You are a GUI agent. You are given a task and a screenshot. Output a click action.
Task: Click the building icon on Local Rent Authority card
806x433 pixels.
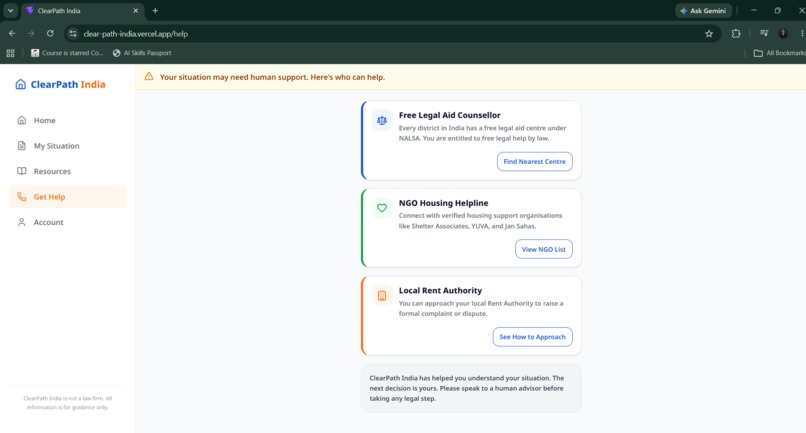click(382, 296)
